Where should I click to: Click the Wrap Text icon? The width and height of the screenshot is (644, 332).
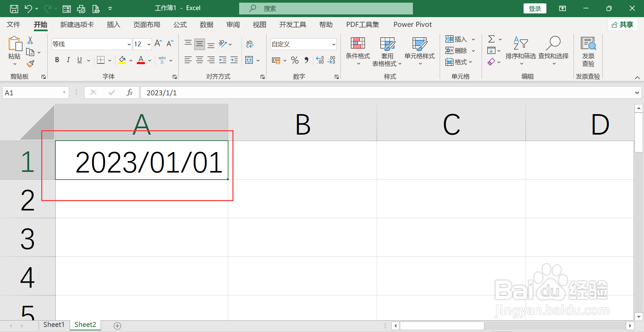(x=250, y=44)
